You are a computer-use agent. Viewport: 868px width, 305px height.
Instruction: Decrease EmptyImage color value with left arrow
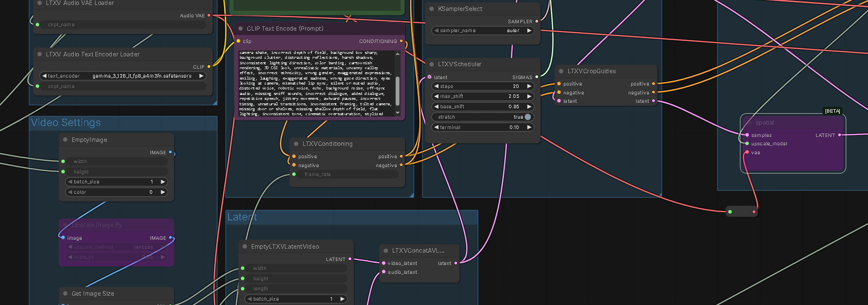[70, 192]
